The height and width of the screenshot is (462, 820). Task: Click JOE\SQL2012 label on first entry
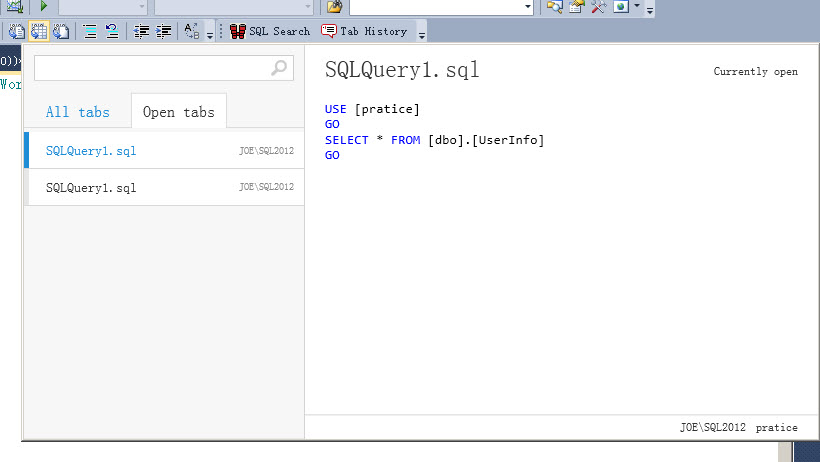pos(266,151)
